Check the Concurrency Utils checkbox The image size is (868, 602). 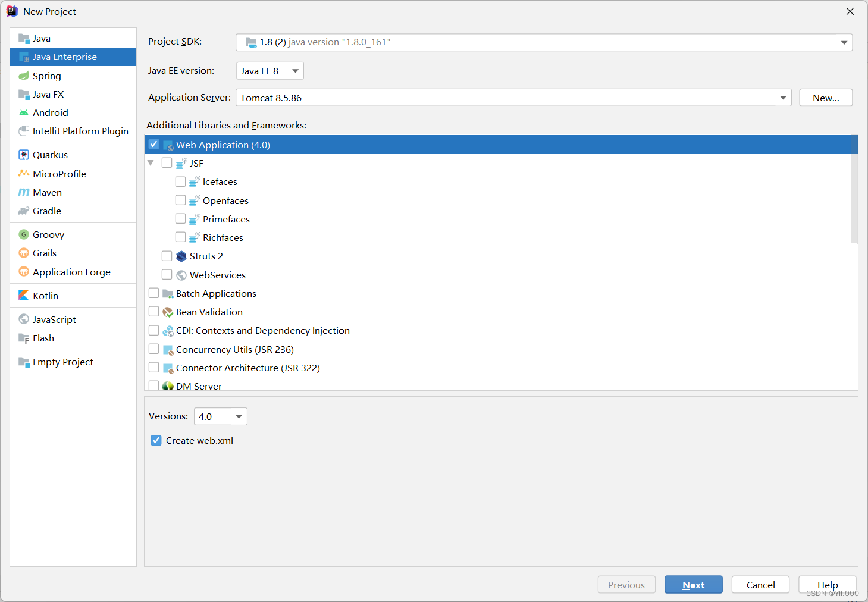[x=154, y=349]
